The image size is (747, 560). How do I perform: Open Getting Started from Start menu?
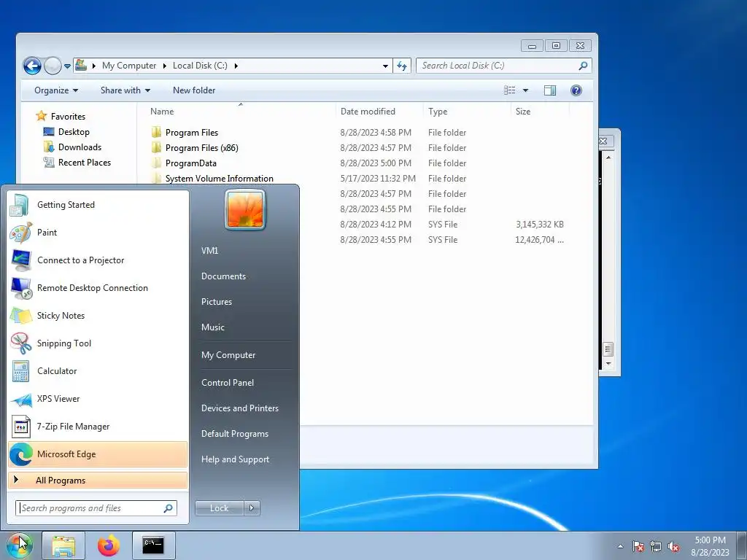[98, 205]
